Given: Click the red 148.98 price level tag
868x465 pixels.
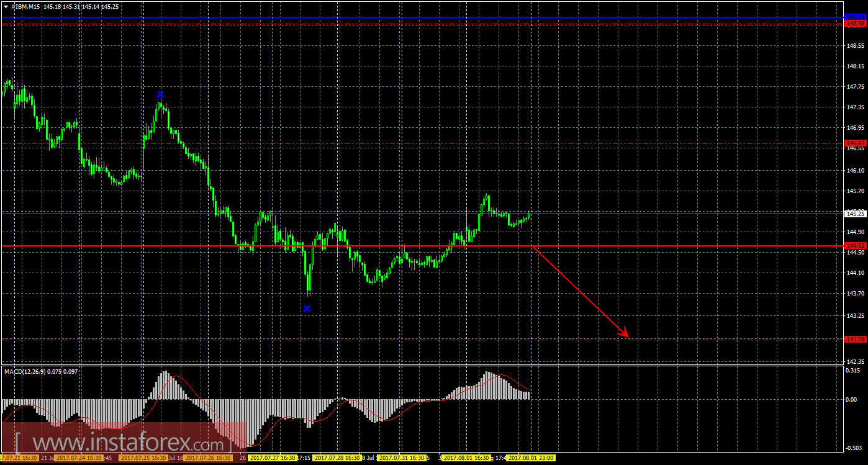Looking at the screenshot, I should 856,24.
